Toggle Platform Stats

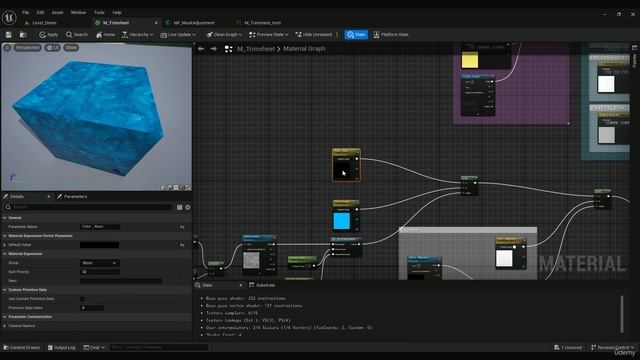[391, 35]
